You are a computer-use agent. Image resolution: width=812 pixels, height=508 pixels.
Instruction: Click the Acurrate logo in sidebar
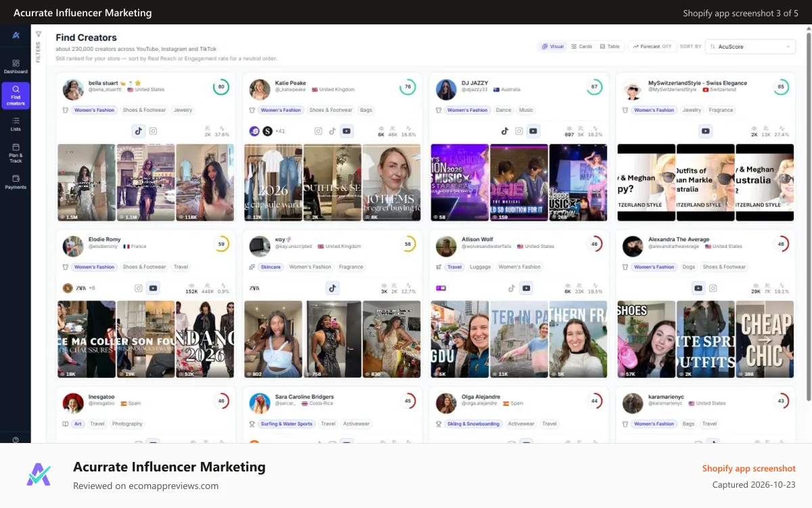(x=16, y=35)
